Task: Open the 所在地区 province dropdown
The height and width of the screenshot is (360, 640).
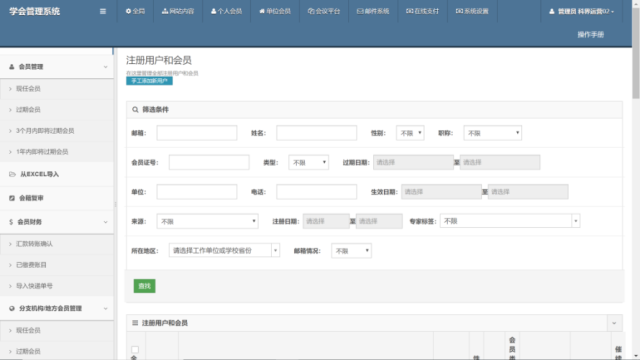Action: coord(224,251)
